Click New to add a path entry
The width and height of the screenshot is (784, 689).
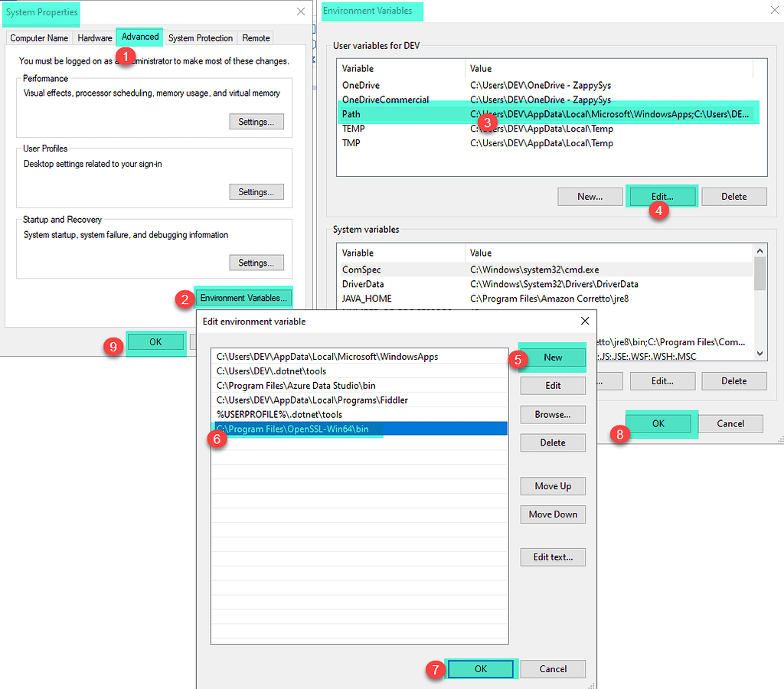pos(553,358)
